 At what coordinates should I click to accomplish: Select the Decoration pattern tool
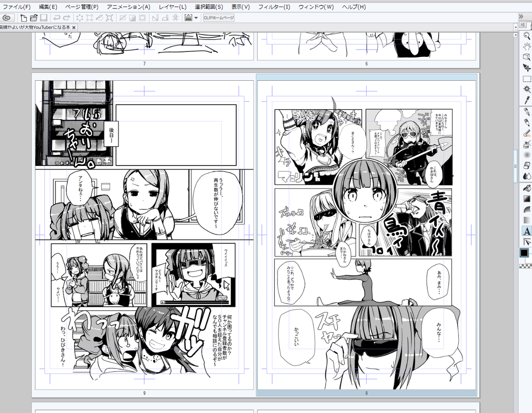[527, 155]
